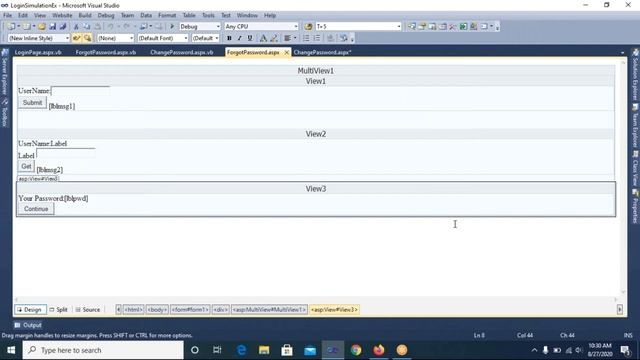The width and height of the screenshot is (640, 360).
Task: Click the Save All toolbar icon
Action: pos(63,27)
